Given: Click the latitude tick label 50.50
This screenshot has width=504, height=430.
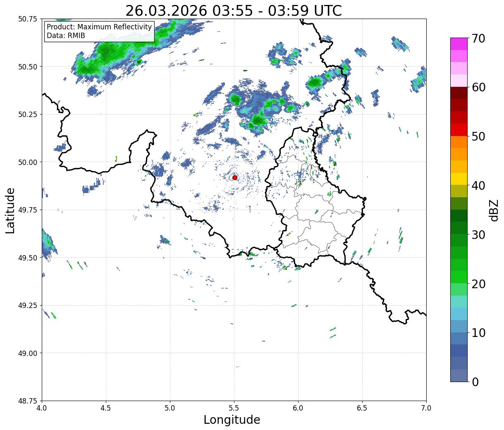Looking at the screenshot, I should tap(27, 67).
